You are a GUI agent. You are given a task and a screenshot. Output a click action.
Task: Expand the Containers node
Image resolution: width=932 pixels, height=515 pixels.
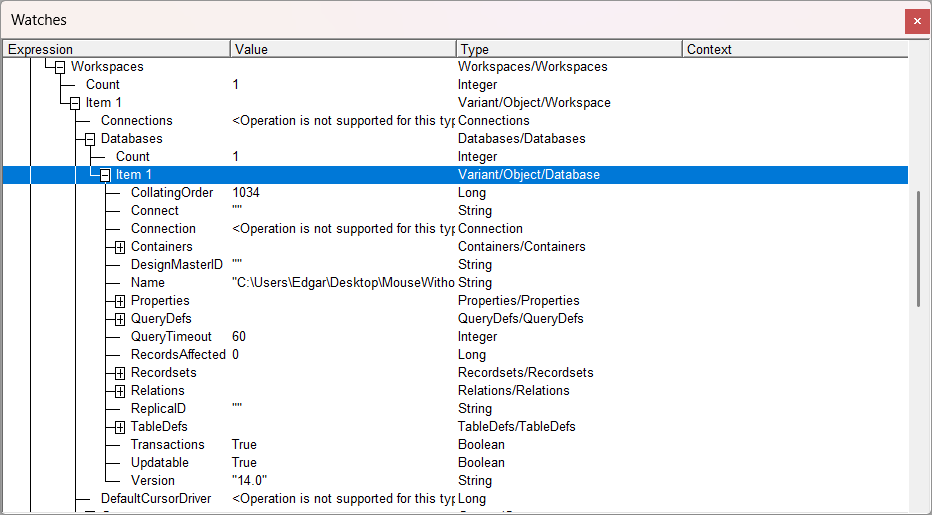coord(119,247)
